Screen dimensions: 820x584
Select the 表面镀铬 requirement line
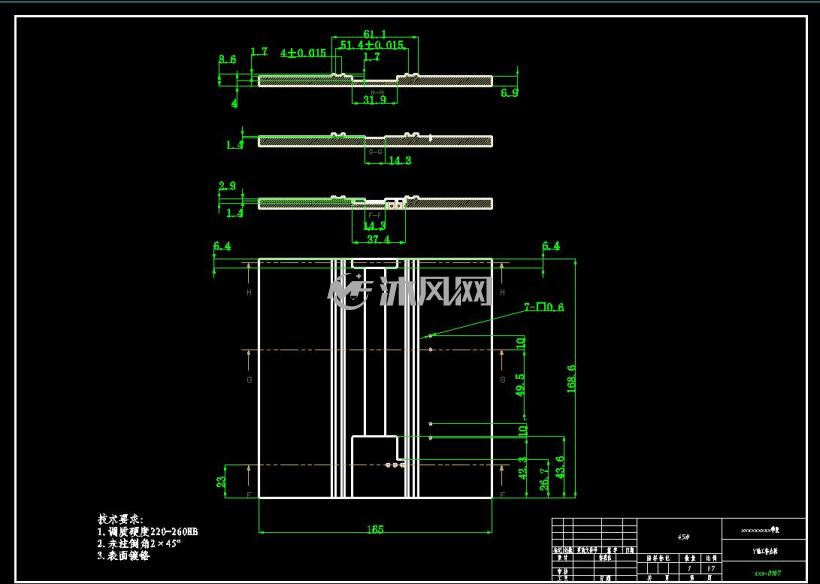click(124, 555)
